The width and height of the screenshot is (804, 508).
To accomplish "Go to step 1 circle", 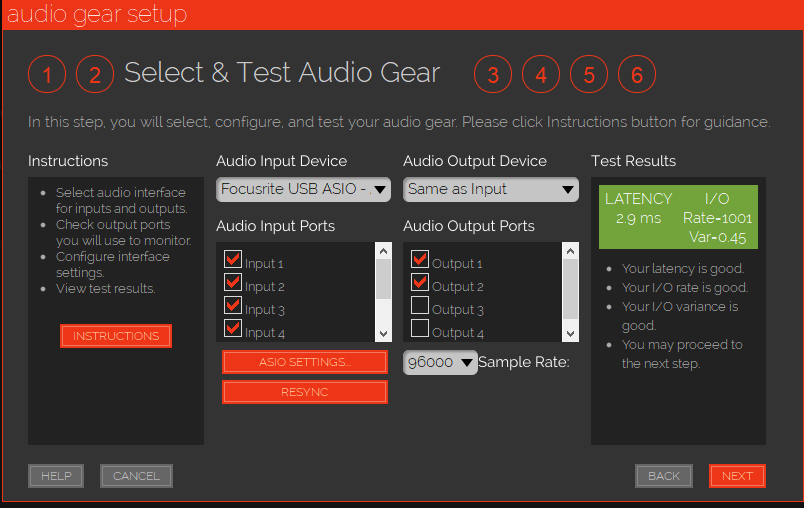I will click(x=47, y=75).
